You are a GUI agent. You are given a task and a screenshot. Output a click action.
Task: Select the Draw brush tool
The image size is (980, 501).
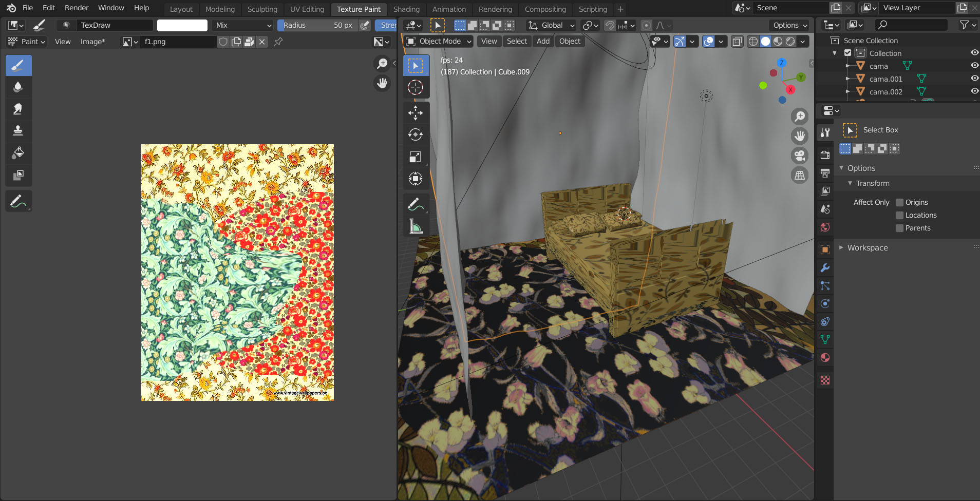pos(18,66)
